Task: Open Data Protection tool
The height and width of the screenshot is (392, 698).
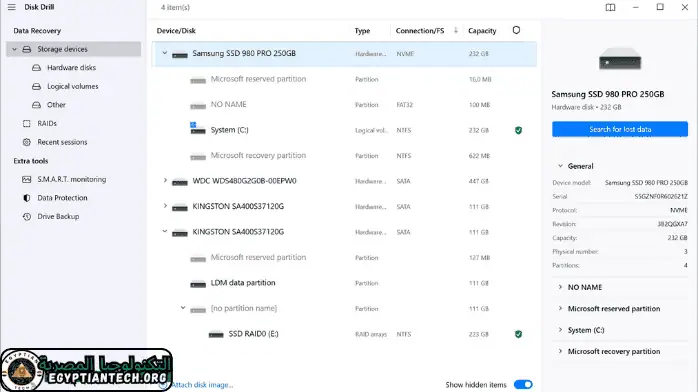Action: (62, 198)
